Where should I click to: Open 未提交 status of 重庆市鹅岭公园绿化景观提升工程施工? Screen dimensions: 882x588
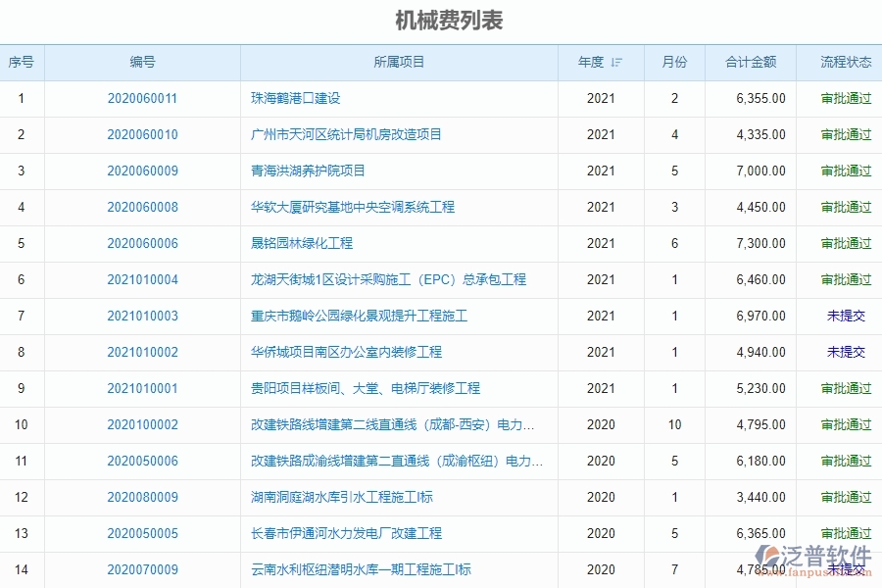[846, 316]
